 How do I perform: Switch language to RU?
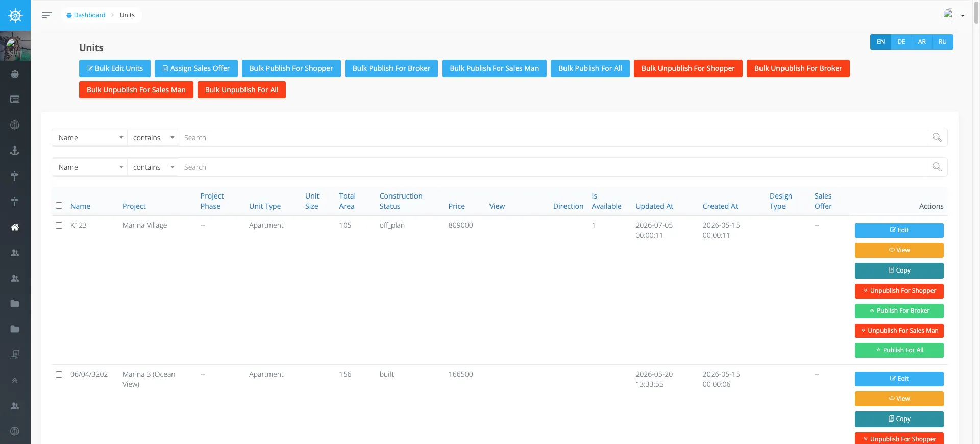(943, 42)
